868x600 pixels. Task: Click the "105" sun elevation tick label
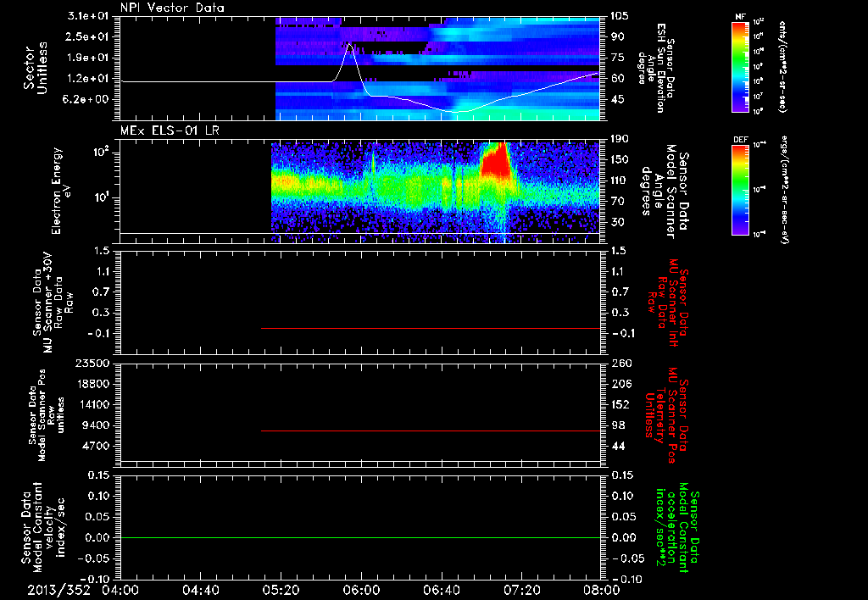[620, 16]
